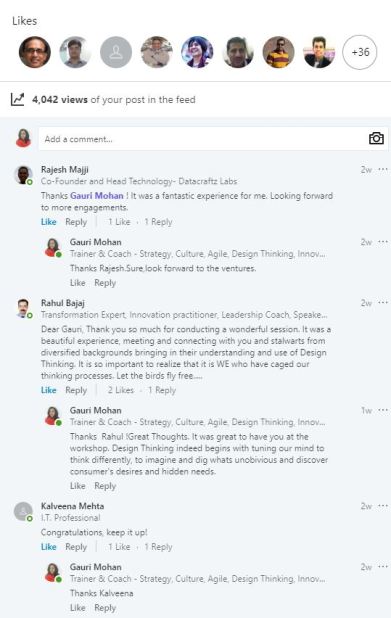Viewport: 391px width, 618px height.
Task: View the 1 Like on Kalveena's comment
Action: coord(119,547)
